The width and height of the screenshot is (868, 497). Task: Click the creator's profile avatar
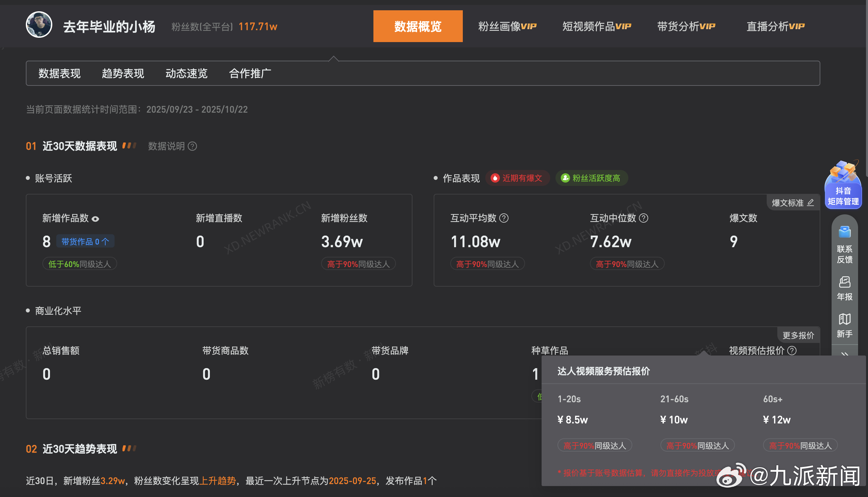pos(39,25)
